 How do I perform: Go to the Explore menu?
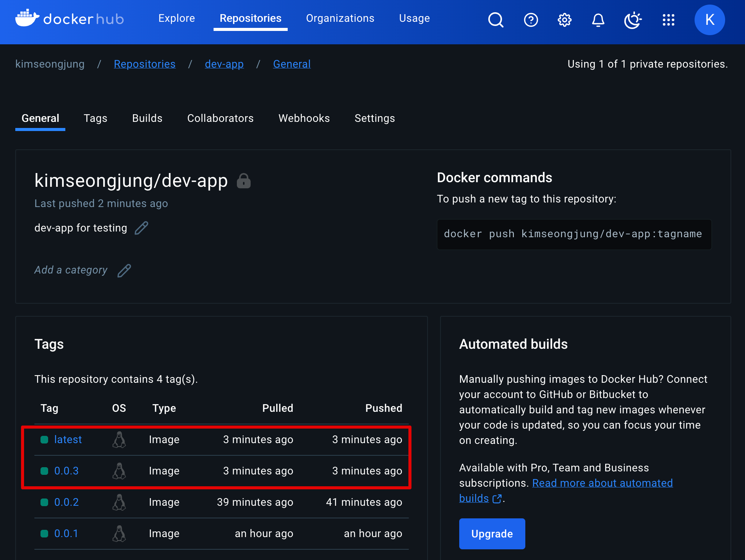(177, 18)
